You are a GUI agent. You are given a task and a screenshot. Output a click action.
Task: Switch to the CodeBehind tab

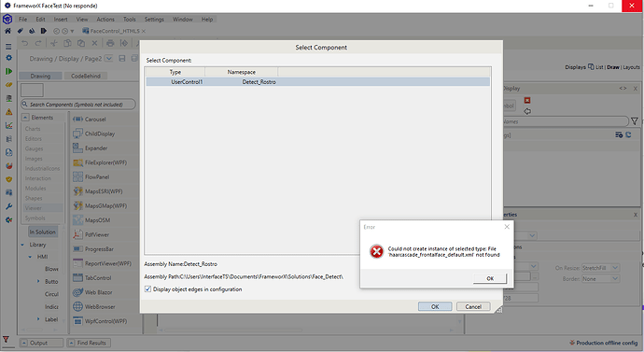point(86,76)
